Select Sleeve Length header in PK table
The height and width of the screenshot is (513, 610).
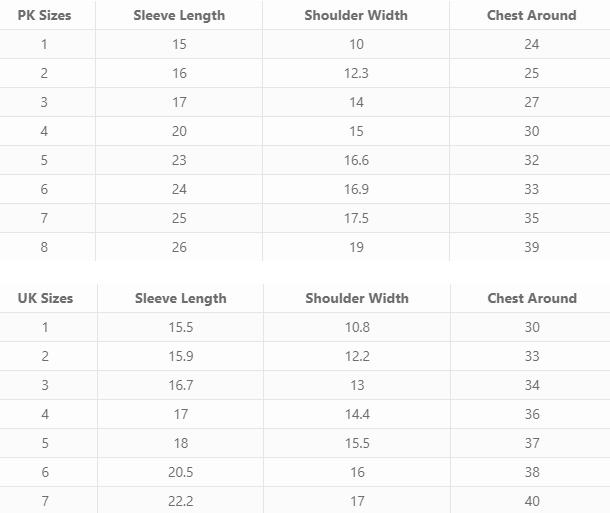179,16
